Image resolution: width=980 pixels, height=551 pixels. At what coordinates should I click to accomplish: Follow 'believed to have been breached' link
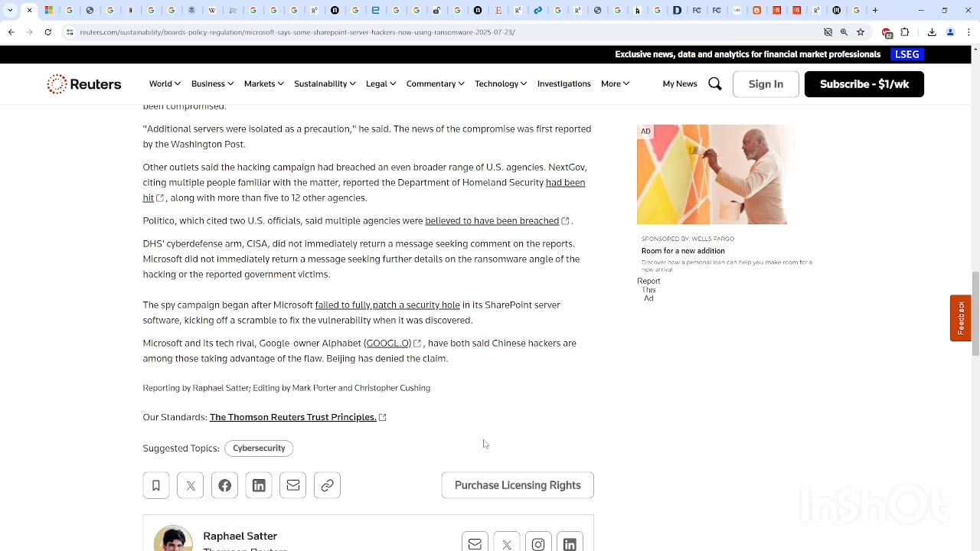click(x=492, y=221)
